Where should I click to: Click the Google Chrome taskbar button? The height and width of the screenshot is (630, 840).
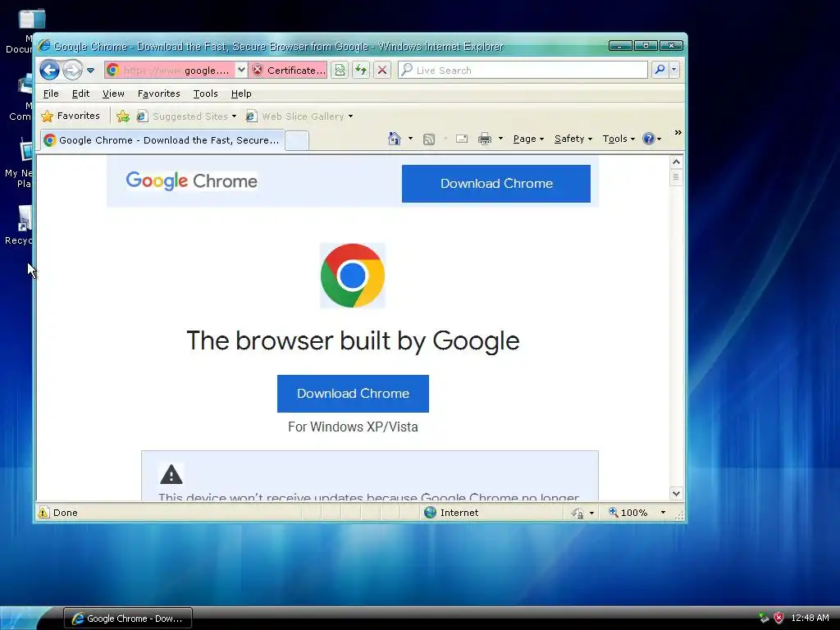tap(128, 619)
